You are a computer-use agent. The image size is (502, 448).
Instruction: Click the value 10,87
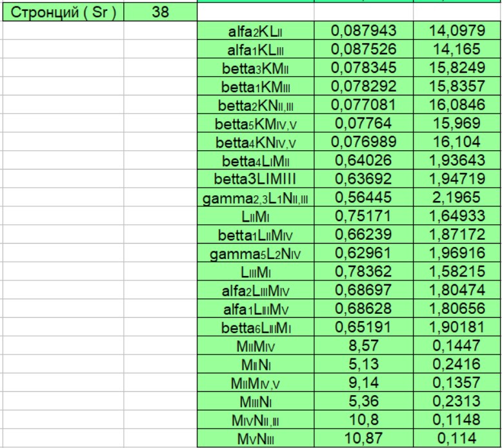point(363,438)
